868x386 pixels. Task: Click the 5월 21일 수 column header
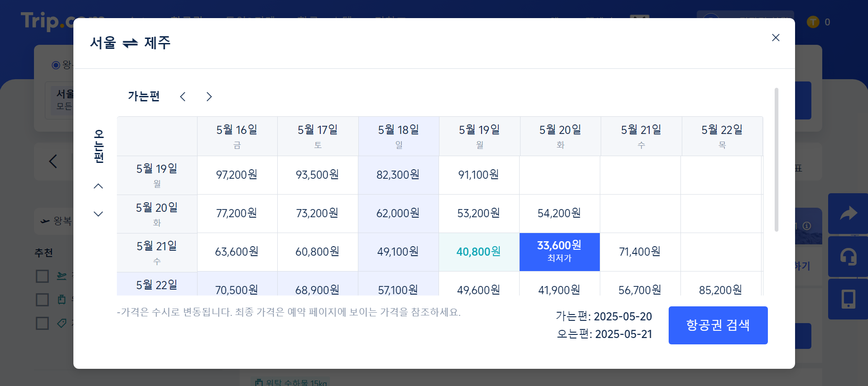641,136
